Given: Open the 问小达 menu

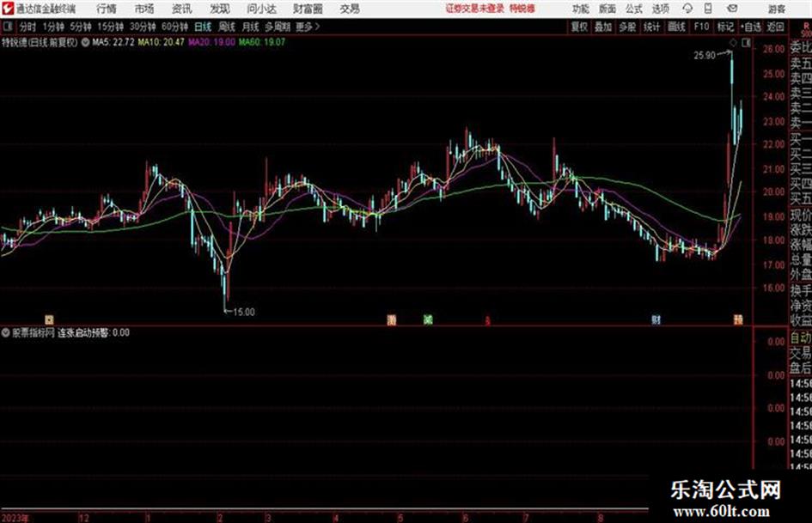Looking at the screenshot, I should [261, 9].
